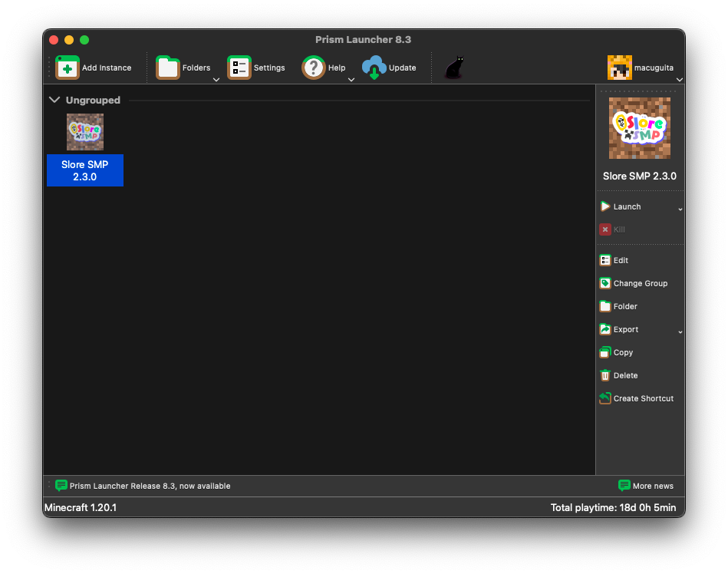Click the black cat icon
Viewport: 728px width, 574px height.
pos(454,68)
